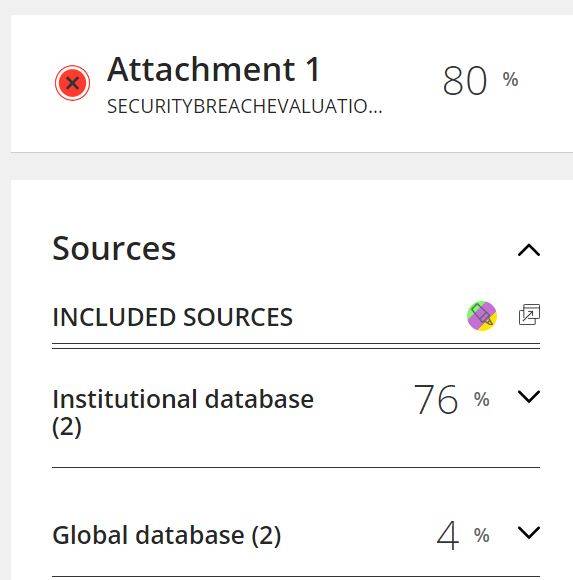
Task: Toggle the source highlight marker icon
Action: click(482, 316)
